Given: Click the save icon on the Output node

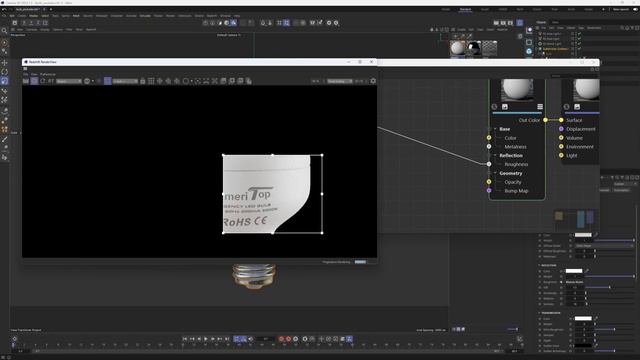Looking at the screenshot, I should [577, 107].
